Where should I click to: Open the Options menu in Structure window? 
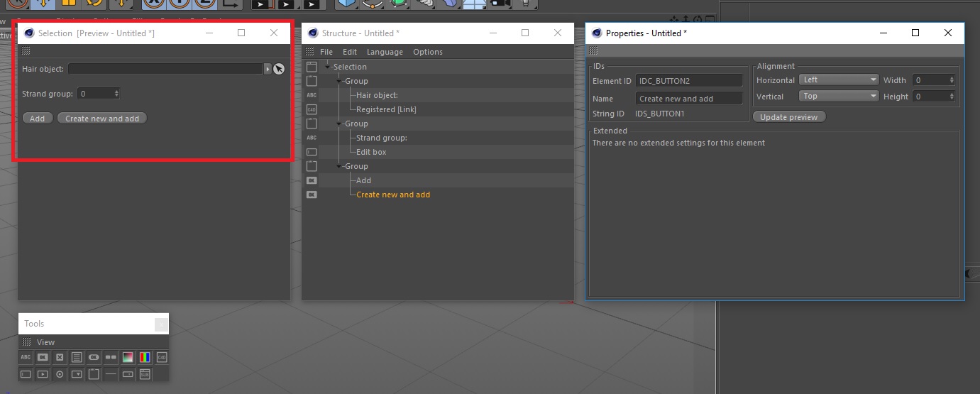(427, 52)
